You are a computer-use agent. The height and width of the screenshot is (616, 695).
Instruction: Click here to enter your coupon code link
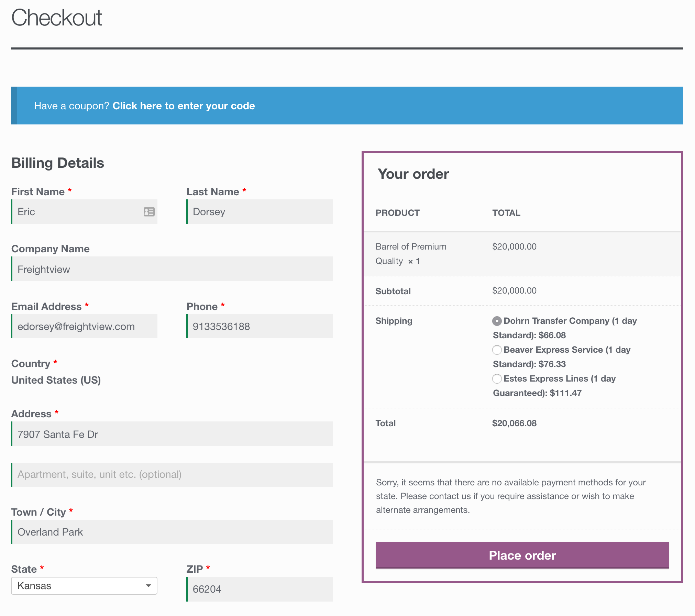point(184,106)
